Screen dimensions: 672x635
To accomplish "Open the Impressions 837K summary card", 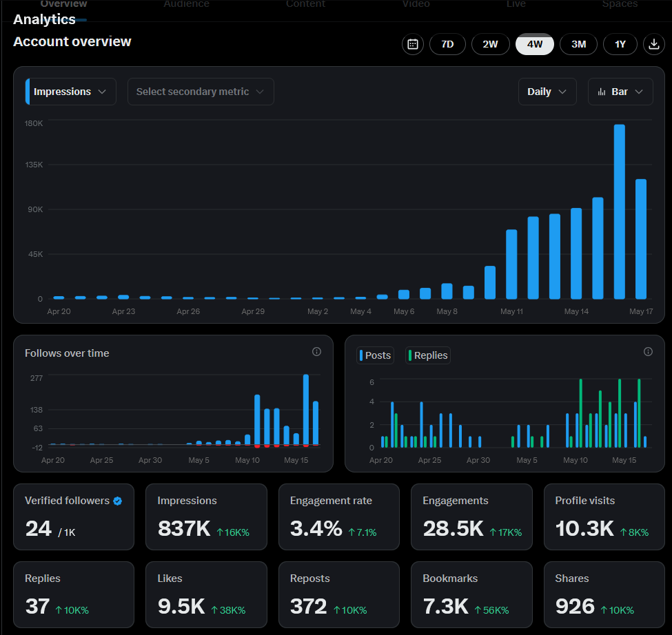I will point(206,517).
